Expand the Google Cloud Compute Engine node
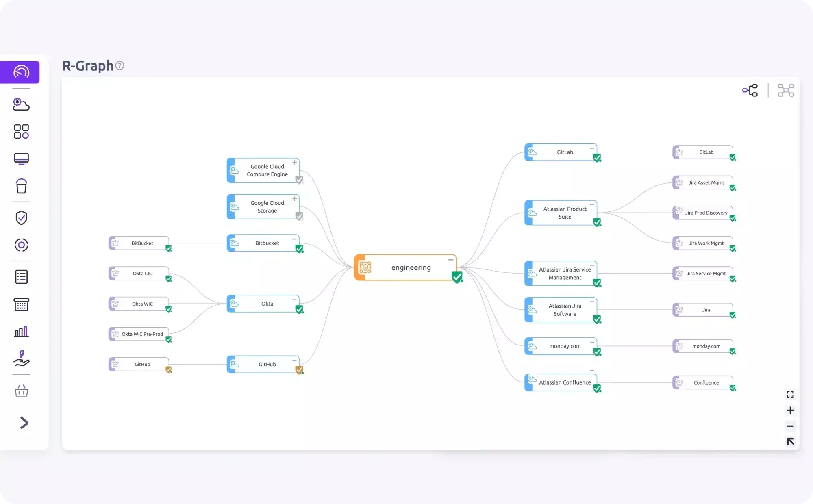 295,162
